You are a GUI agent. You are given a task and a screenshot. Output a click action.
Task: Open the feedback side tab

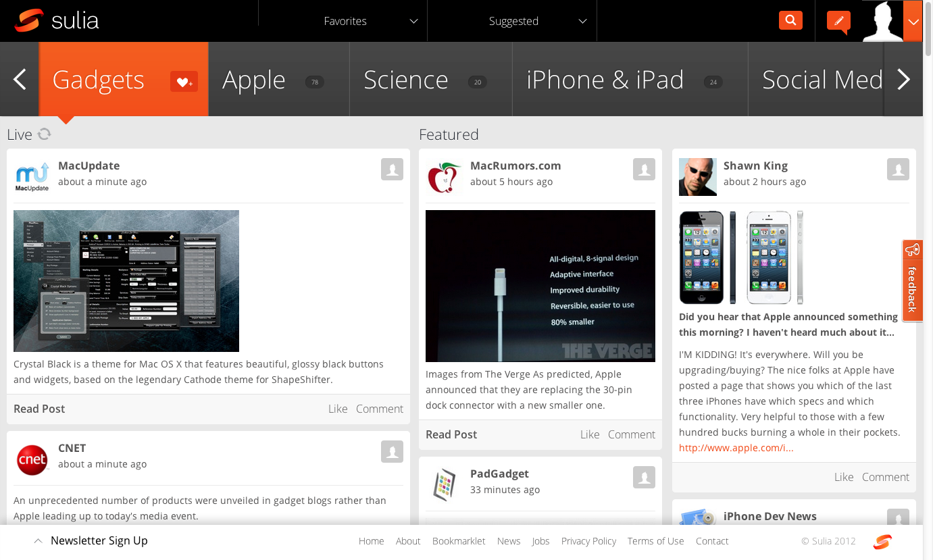coord(912,280)
